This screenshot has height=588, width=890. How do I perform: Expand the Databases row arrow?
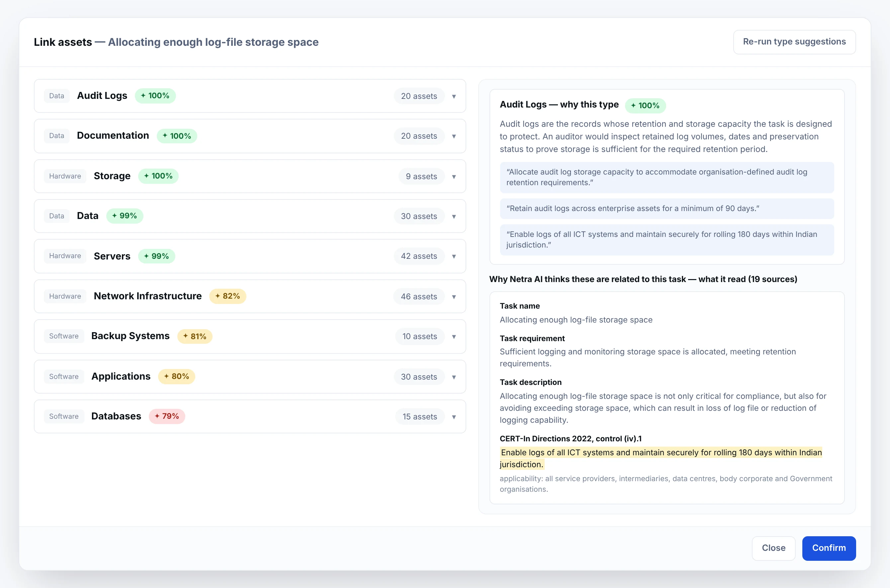coord(454,417)
